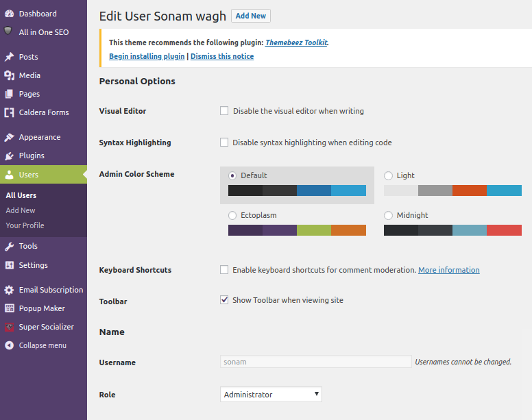The height and width of the screenshot is (420, 532).
Task: Click the disabled Username field
Action: (315, 361)
